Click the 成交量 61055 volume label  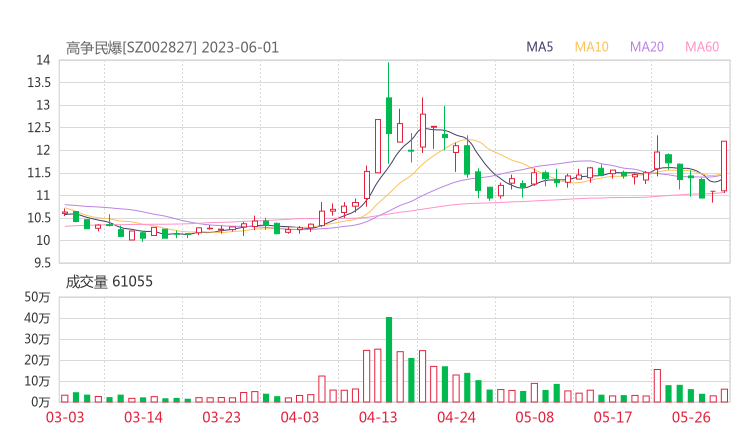(109, 282)
